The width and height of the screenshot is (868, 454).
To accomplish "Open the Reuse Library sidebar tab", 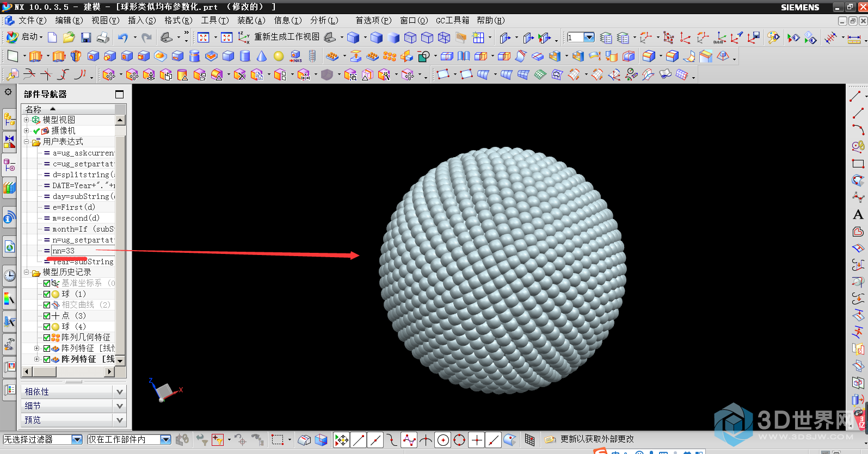I will (x=9, y=188).
